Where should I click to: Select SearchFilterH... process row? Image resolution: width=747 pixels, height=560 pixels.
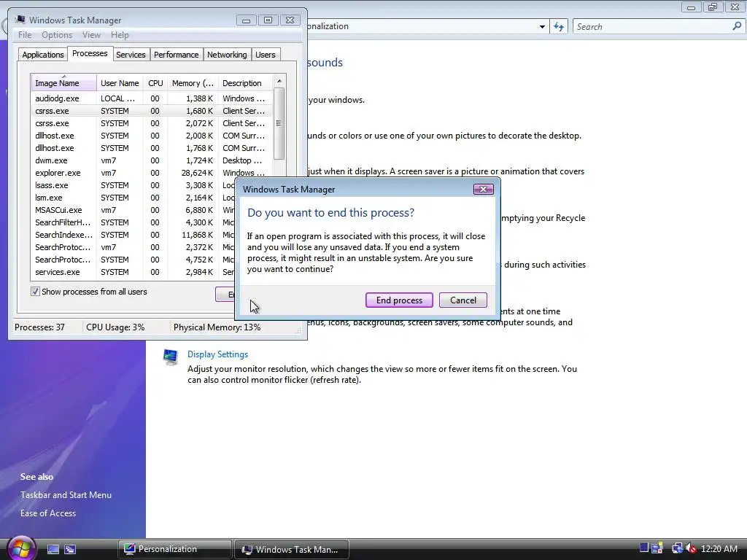click(133, 222)
